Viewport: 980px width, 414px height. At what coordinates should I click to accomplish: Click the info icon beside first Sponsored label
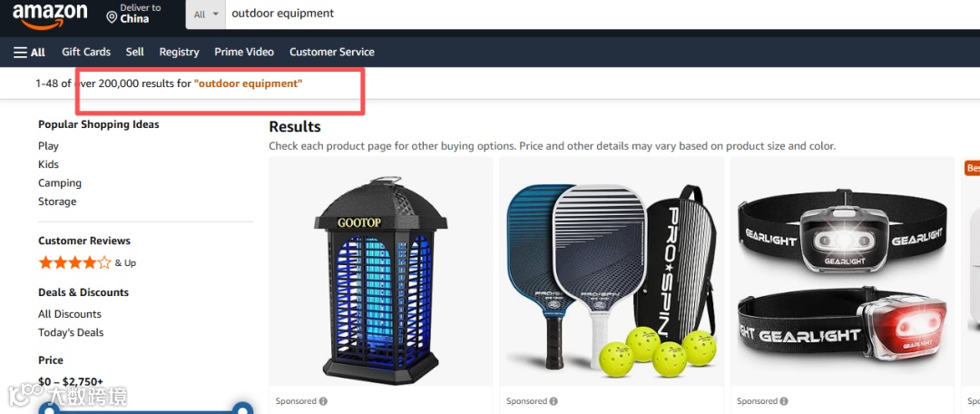323,401
